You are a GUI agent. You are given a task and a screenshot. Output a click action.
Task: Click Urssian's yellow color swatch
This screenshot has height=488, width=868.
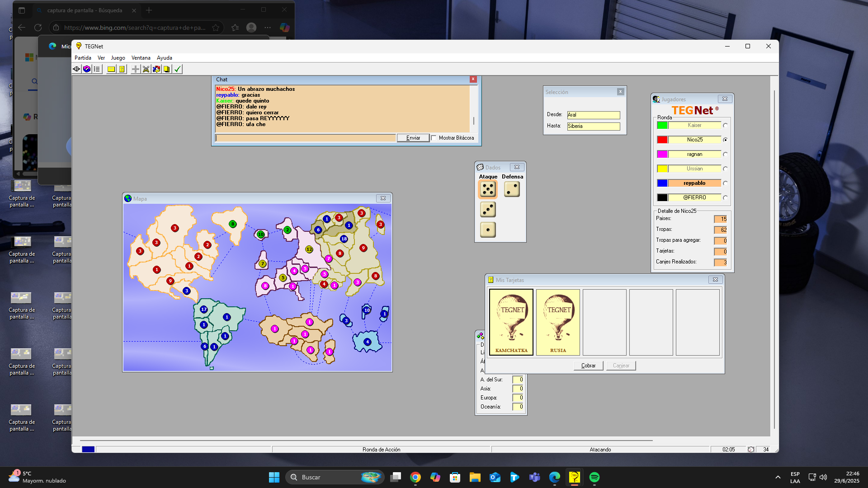pos(662,169)
